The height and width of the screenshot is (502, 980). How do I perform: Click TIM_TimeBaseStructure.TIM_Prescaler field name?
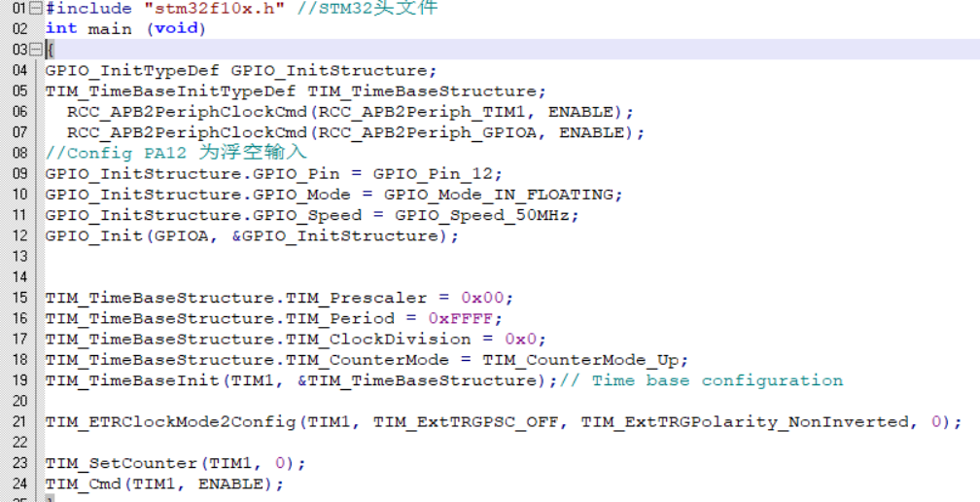pos(236,298)
